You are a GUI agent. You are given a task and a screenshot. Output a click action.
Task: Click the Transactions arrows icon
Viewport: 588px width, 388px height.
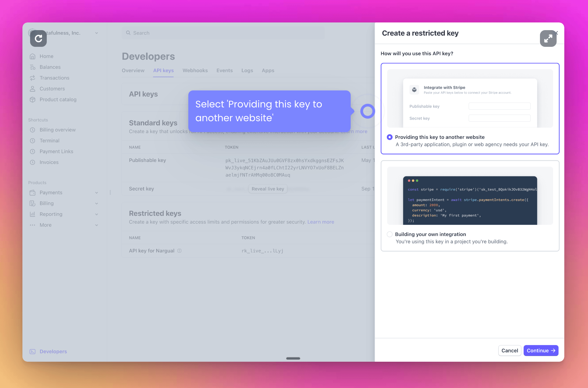point(32,78)
